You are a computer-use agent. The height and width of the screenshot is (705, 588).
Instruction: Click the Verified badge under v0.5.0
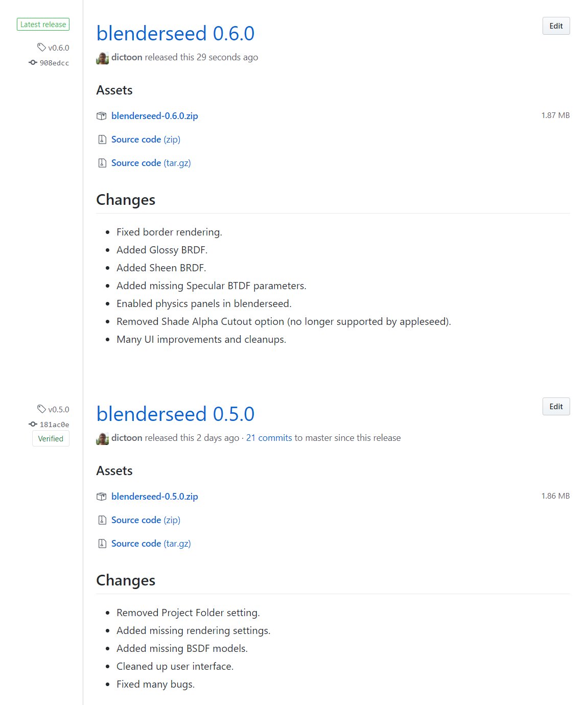pyautogui.click(x=50, y=438)
